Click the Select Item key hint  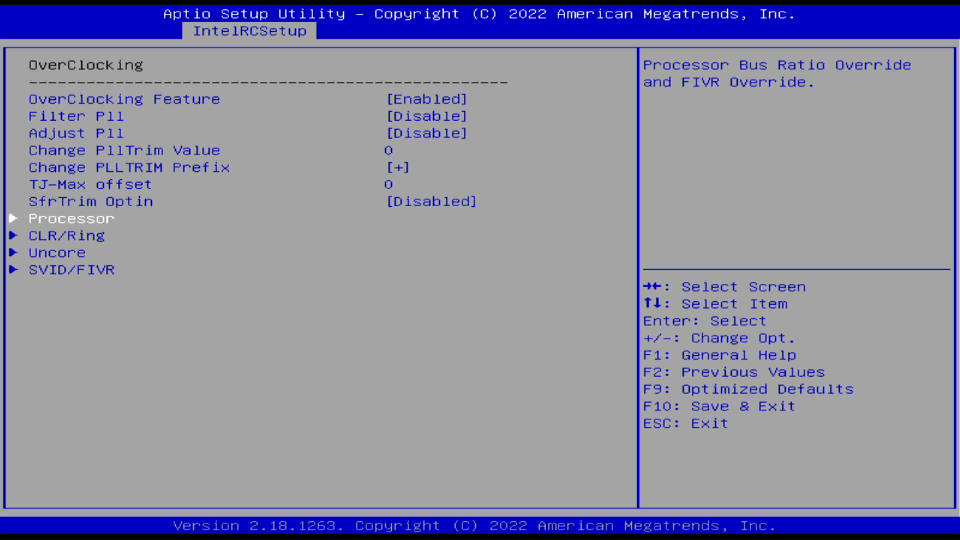(715, 304)
